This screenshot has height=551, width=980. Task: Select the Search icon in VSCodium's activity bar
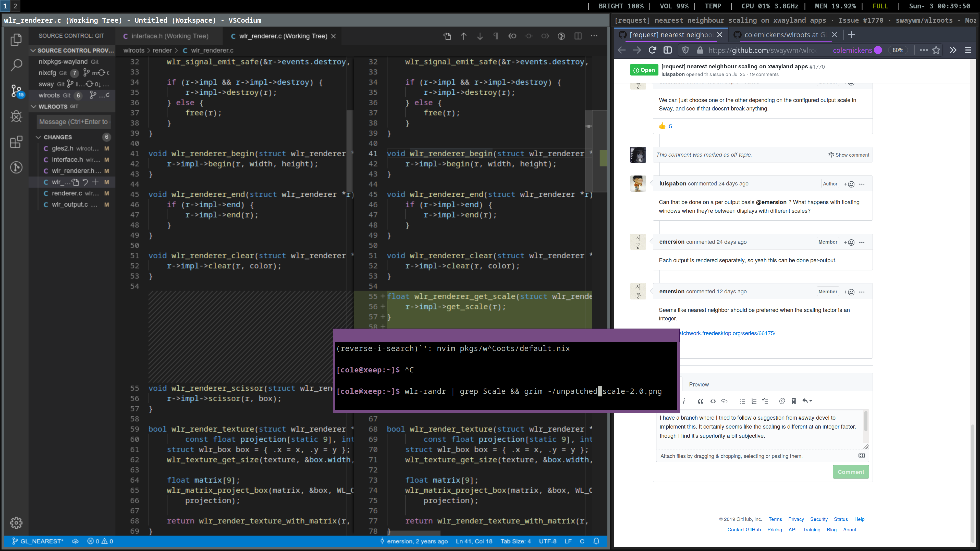pos(16,65)
